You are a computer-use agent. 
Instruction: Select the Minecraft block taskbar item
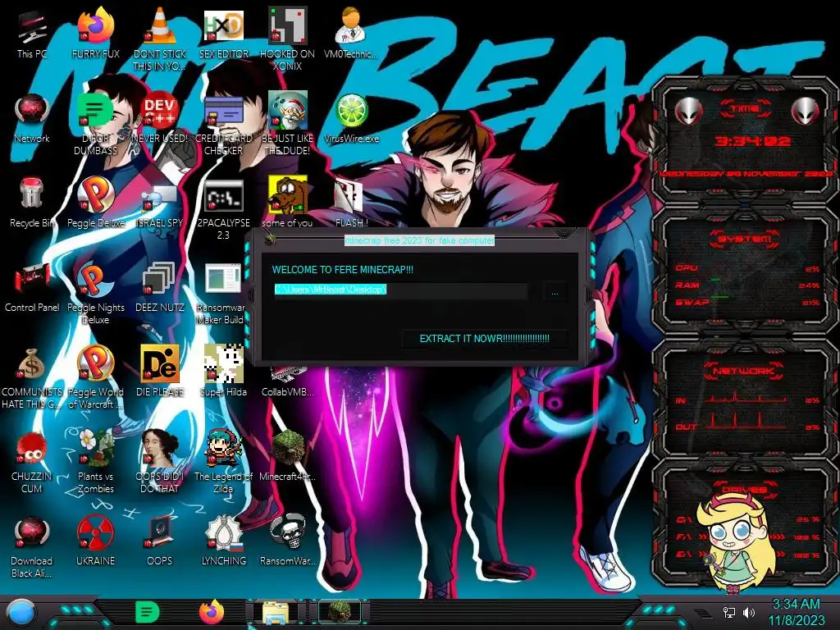[339, 612]
